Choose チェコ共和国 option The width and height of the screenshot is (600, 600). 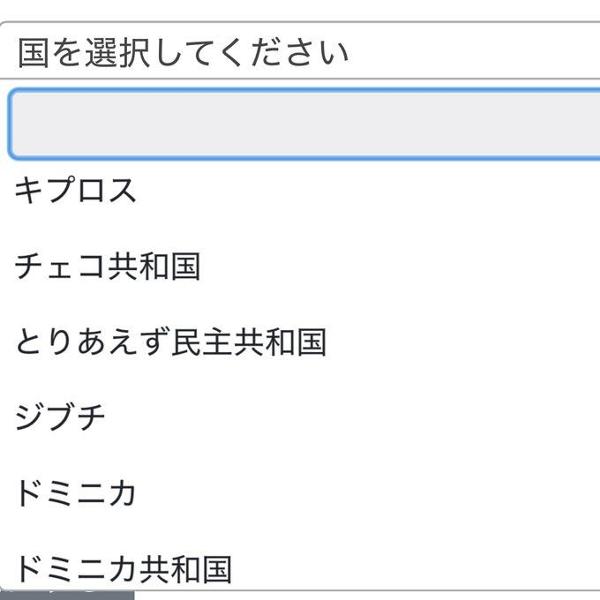[x=108, y=266]
